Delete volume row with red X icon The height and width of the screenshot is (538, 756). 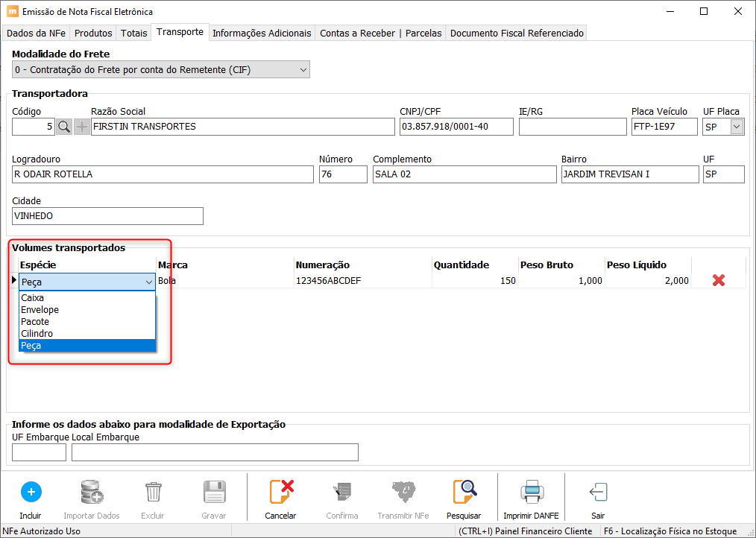(x=719, y=280)
